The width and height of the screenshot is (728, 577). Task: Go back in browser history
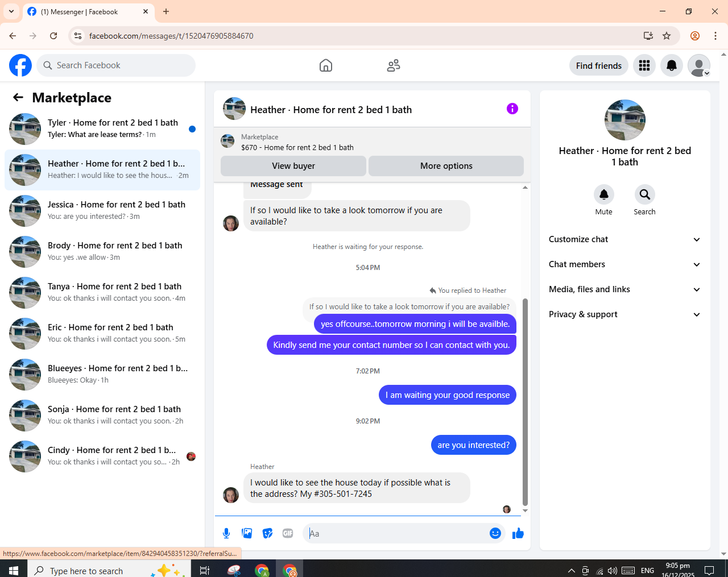[13, 36]
